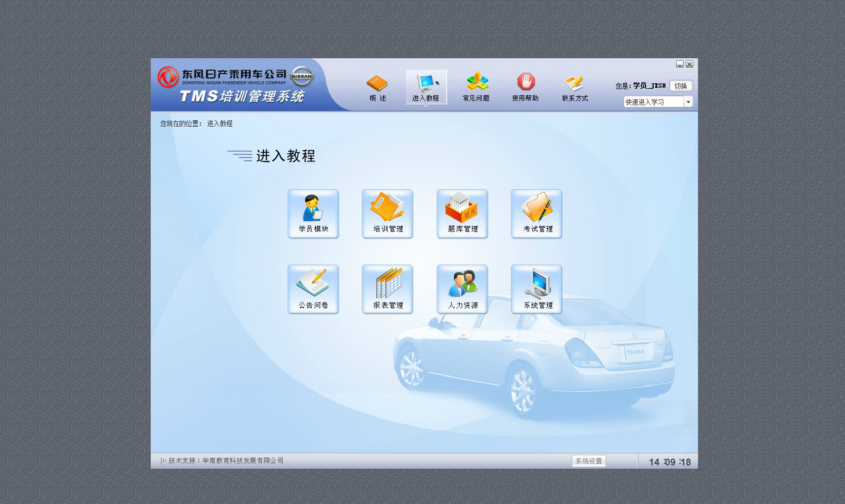Open the 联系方式 navigation tab
The image size is (845, 504).
click(x=575, y=87)
